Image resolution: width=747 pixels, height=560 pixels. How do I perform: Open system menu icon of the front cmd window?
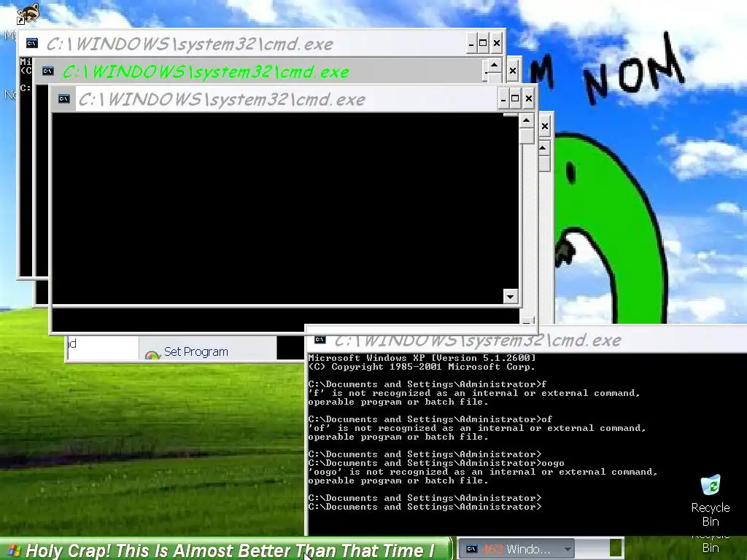coord(64,98)
